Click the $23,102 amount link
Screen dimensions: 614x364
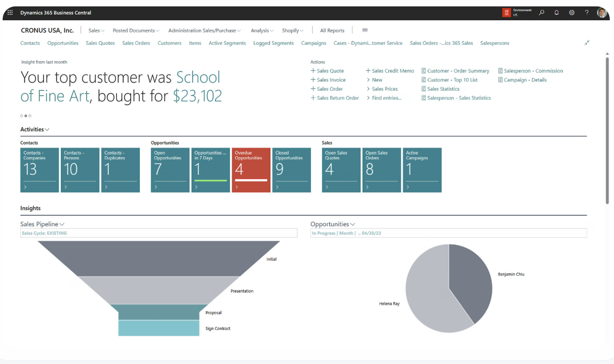[197, 96]
